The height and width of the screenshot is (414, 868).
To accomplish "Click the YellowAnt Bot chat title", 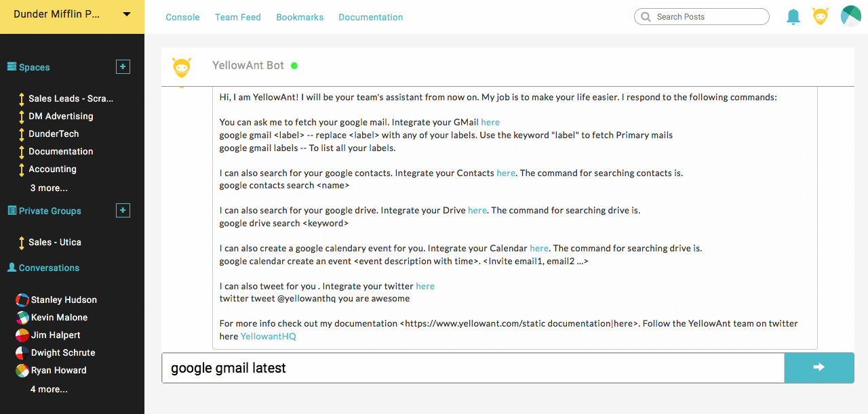I will [248, 66].
